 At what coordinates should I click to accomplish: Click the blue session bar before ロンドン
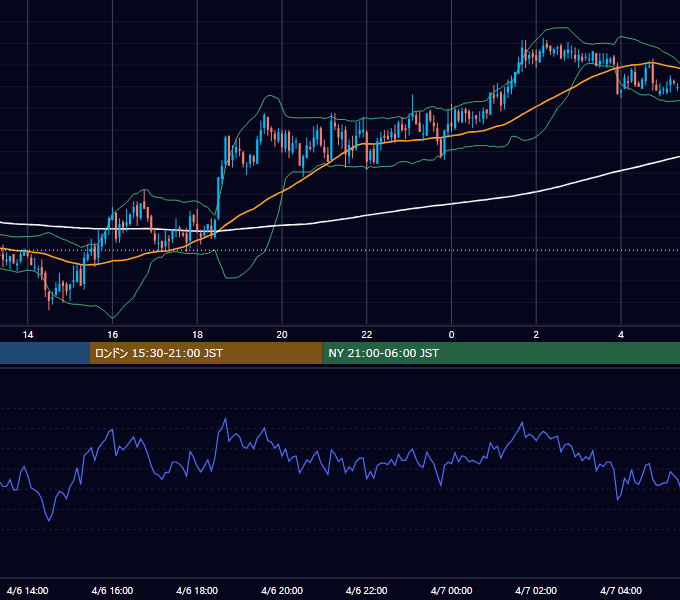tap(45, 353)
